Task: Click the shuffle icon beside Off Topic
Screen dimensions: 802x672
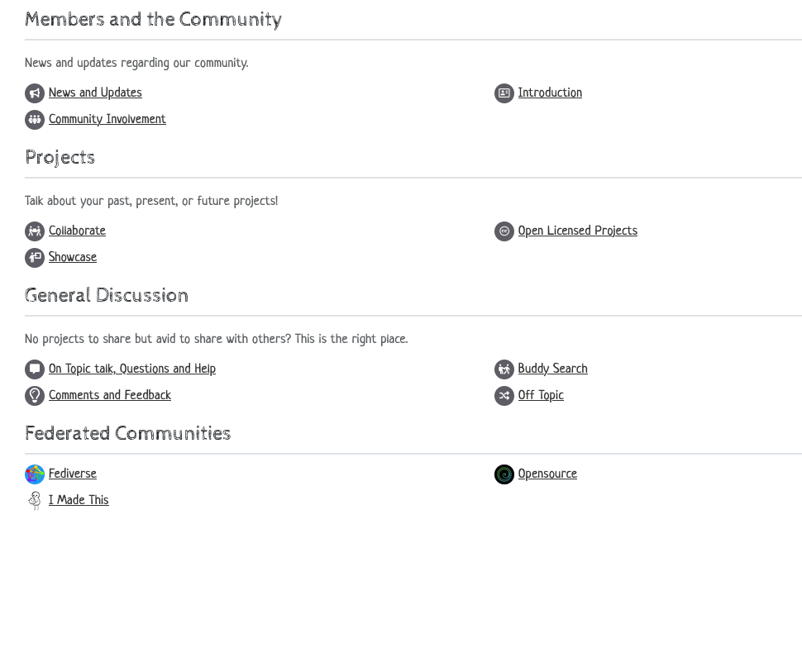Action: coord(504,395)
